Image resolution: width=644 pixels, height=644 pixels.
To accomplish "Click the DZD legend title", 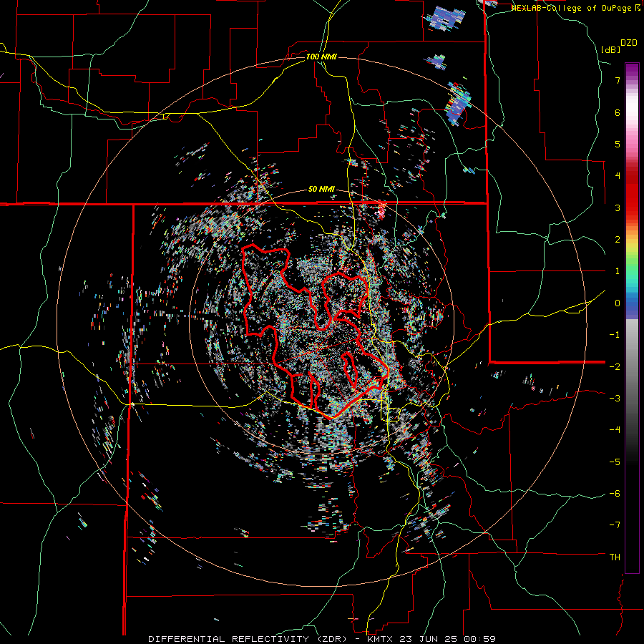I will [x=629, y=43].
